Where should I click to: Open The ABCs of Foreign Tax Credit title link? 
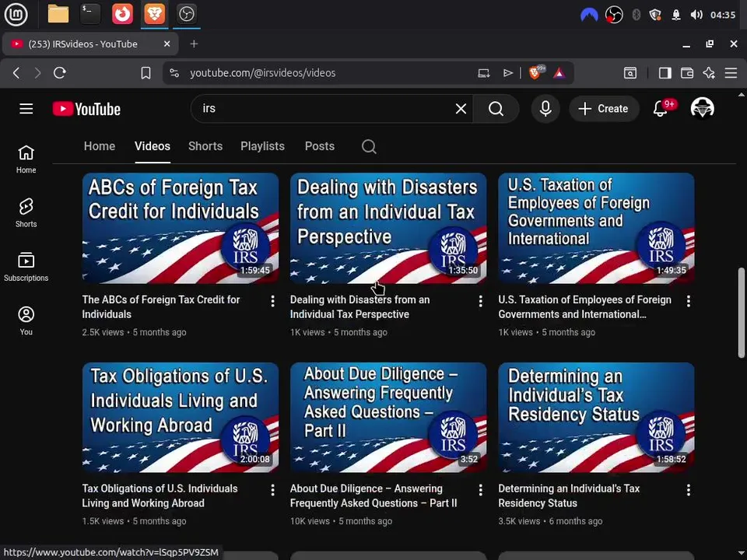[x=161, y=307]
